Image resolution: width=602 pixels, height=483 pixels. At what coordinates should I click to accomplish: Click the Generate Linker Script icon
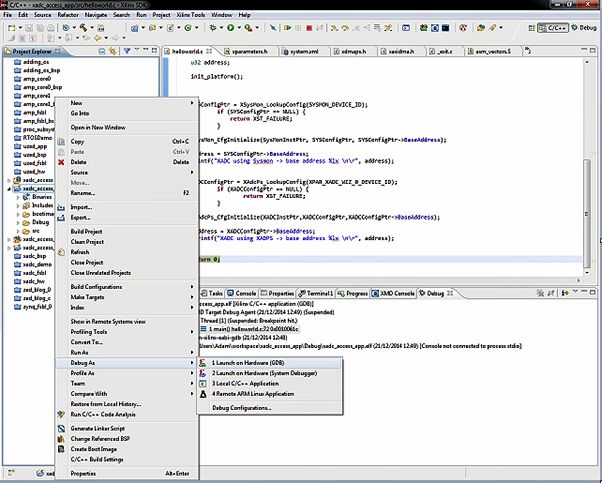tap(61, 428)
